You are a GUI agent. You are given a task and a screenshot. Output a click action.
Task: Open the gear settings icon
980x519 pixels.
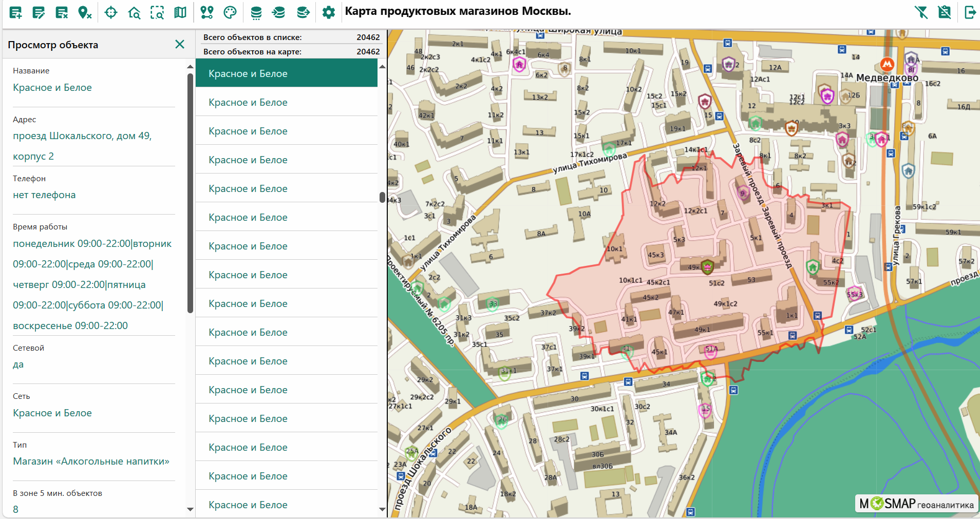pyautogui.click(x=329, y=13)
